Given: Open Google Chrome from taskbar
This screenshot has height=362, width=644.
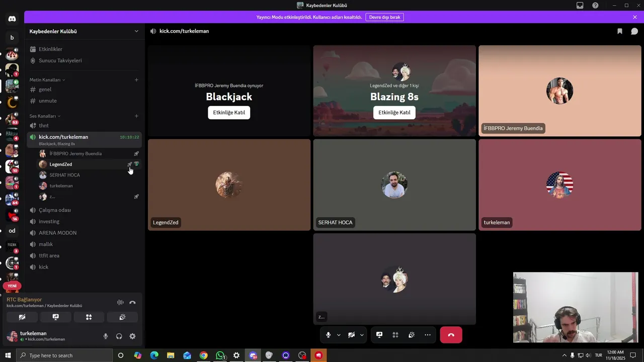Looking at the screenshot, I should point(203,355).
